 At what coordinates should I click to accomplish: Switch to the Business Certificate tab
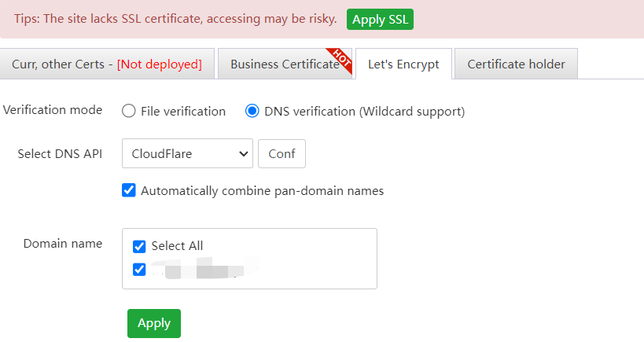(283, 64)
